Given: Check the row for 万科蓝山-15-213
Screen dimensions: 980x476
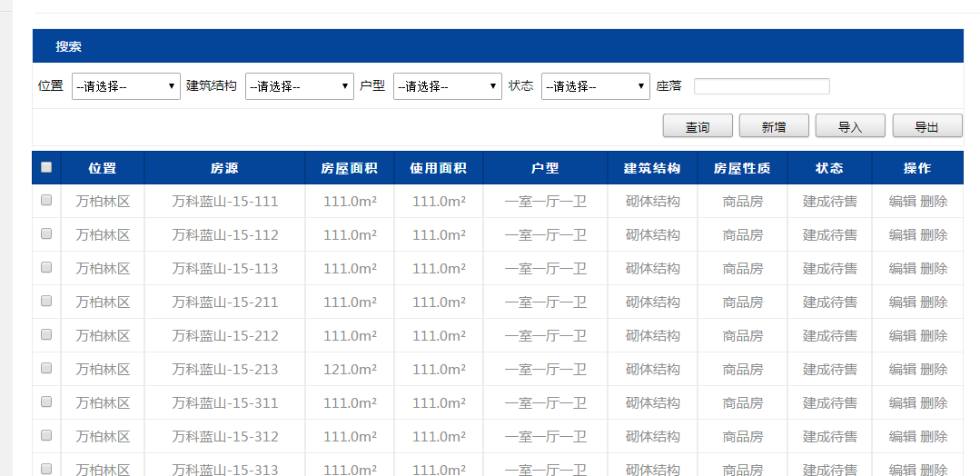Looking at the screenshot, I should click(46, 369).
